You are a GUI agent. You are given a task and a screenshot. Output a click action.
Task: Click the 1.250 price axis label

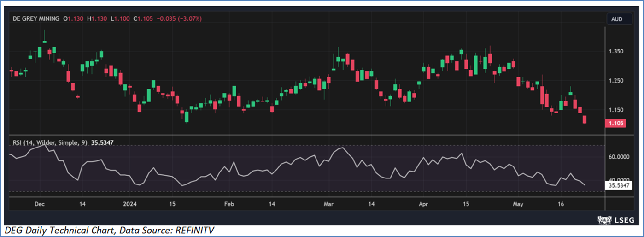click(616, 81)
